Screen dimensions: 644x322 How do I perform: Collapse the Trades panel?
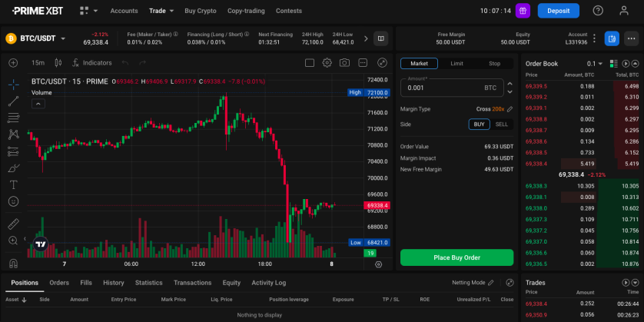coord(635,283)
